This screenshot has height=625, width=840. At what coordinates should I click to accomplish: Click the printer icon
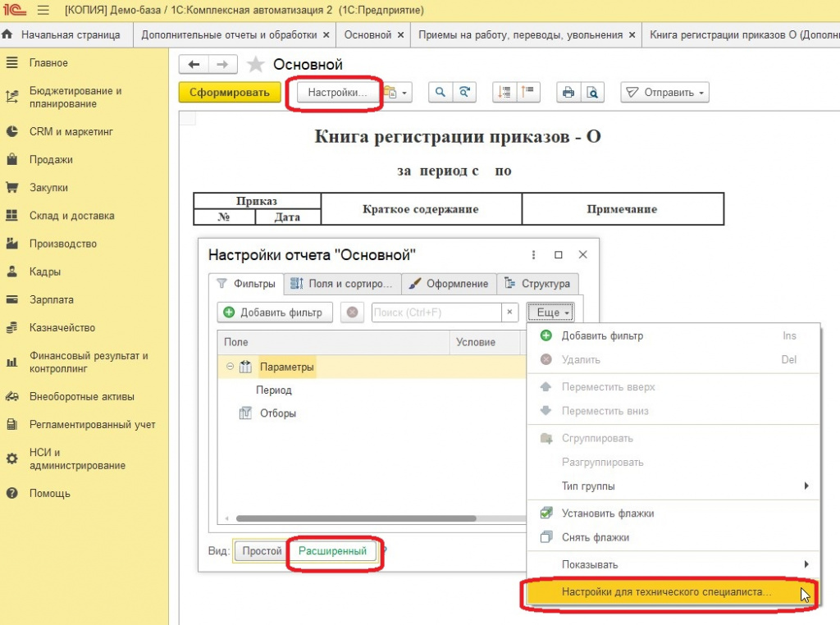tap(568, 93)
